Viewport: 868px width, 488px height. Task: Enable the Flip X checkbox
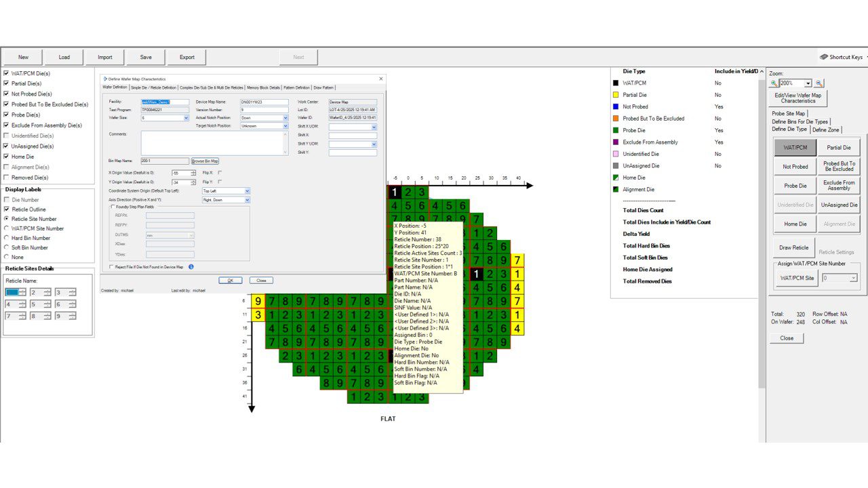click(x=220, y=173)
